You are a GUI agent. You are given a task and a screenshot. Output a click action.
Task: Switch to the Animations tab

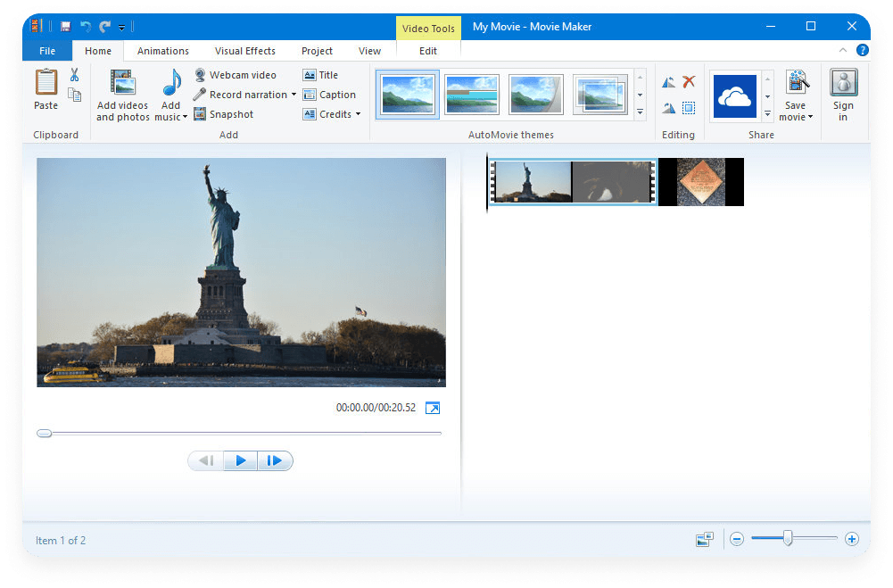162,51
